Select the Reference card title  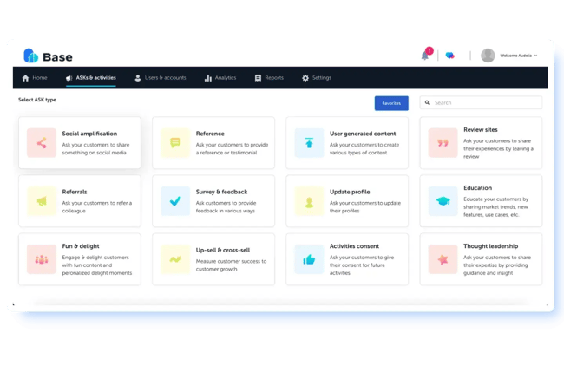tap(210, 134)
